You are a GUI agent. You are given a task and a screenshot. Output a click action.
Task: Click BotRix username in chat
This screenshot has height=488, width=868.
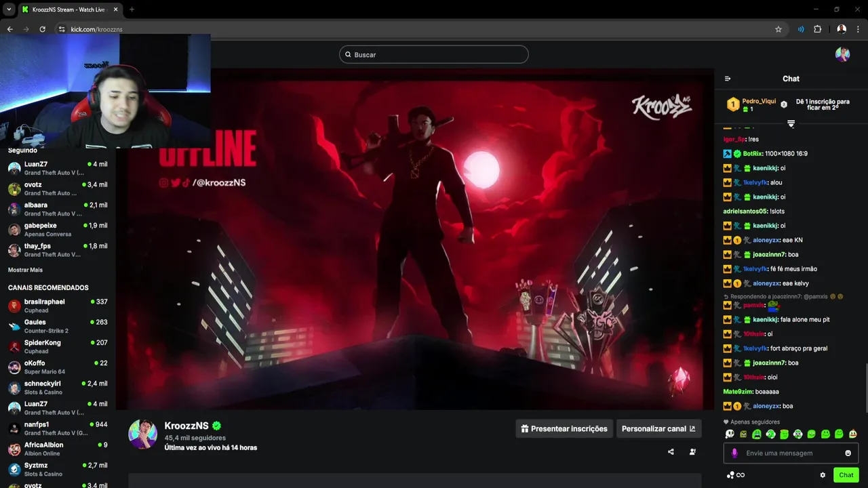(753, 154)
